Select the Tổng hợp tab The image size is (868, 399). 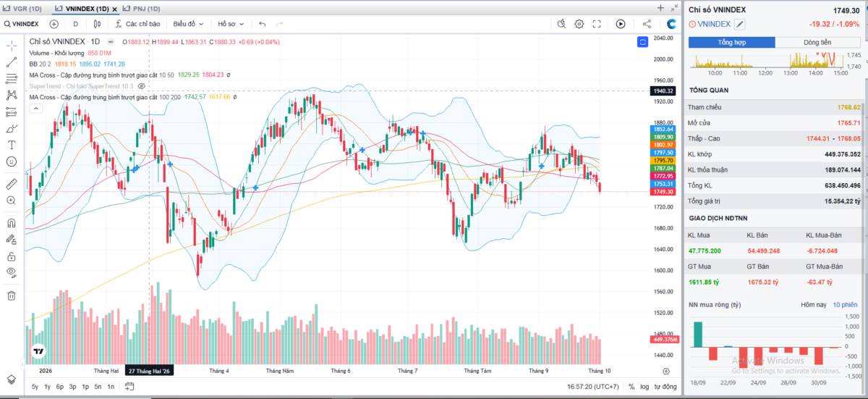click(x=731, y=43)
